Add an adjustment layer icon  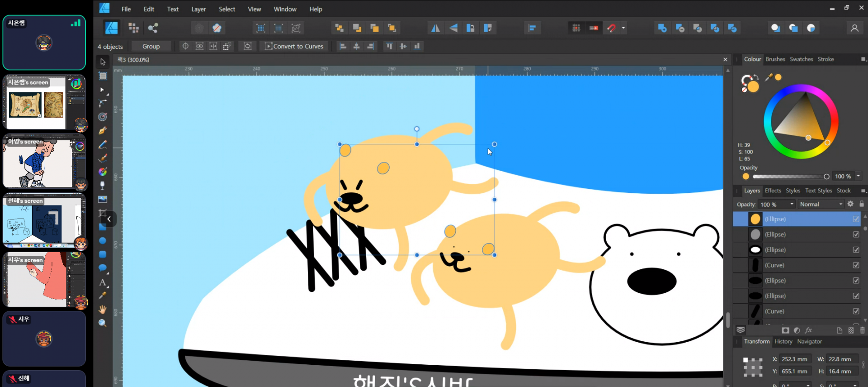[x=797, y=330]
